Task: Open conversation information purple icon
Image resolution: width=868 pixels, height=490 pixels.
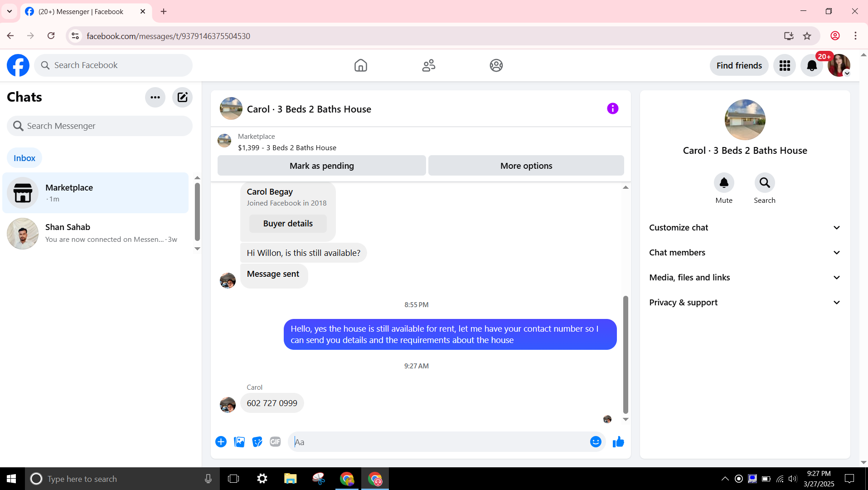Action: (613, 108)
